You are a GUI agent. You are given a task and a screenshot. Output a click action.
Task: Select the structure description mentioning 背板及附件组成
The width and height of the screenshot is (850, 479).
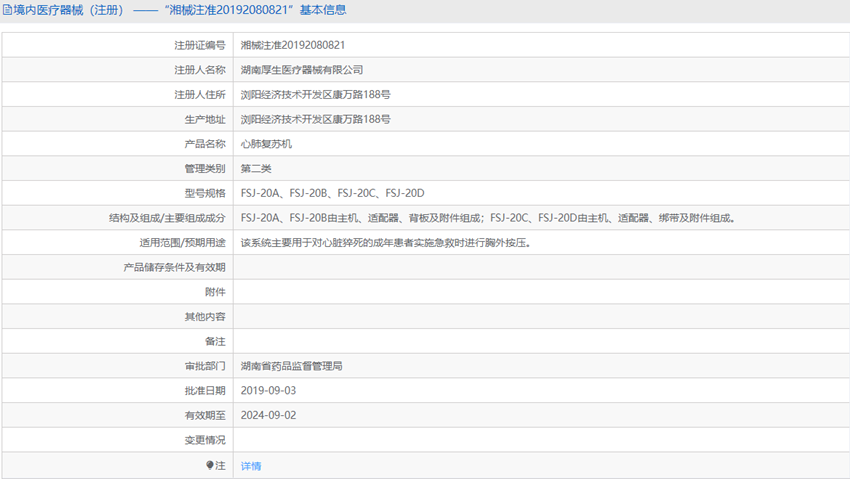click(x=488, y=218)
